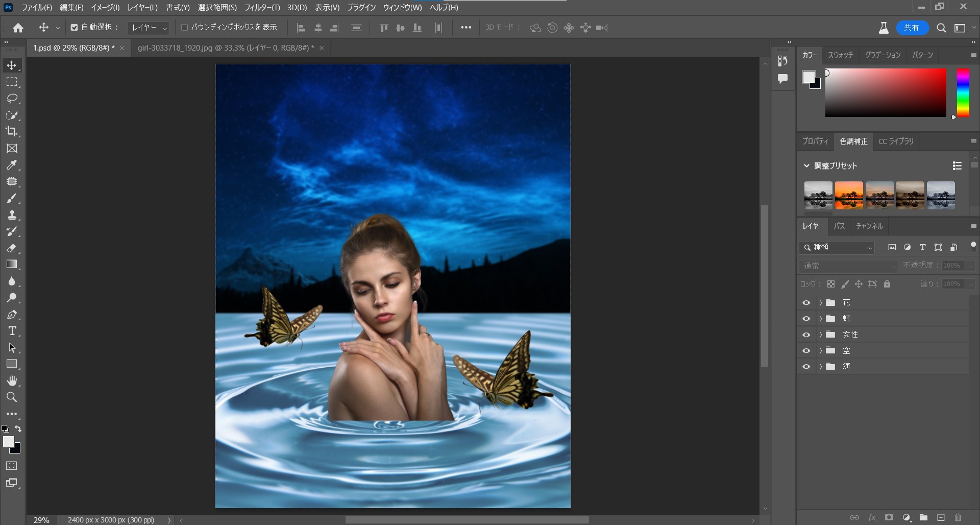Select the Frame tool
980x525 pixels.
coord(12,148)
